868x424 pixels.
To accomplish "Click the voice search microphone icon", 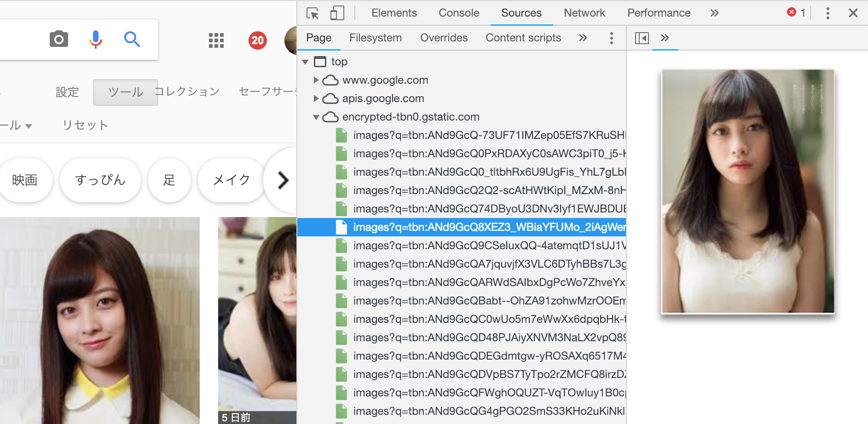I will [x=95, y=40].
